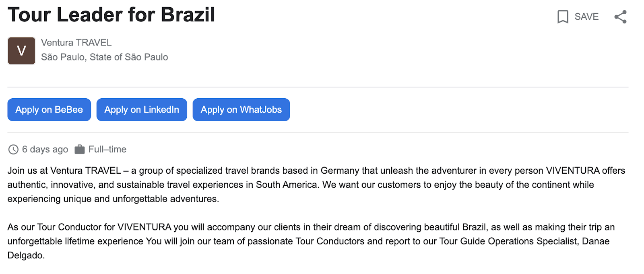Click the Full-time label
The width and height of the screenshot is (644, 274).
click(x=107, y=149)
